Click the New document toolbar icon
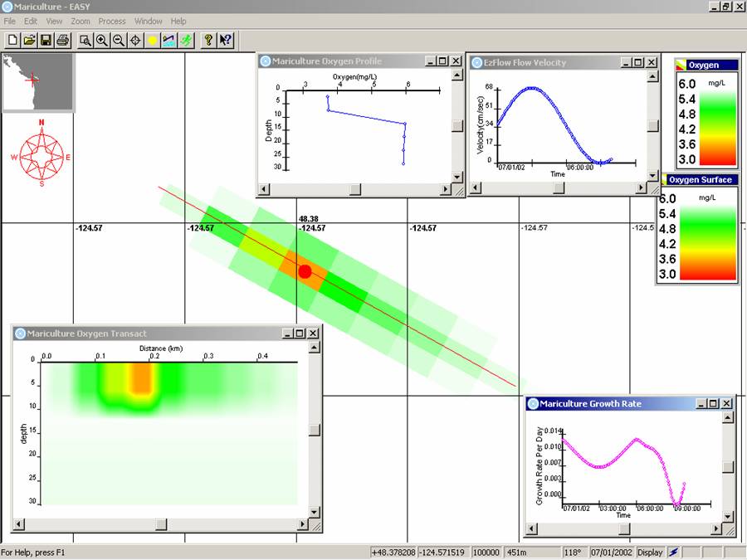Screen dimensions: 747x560 point(12,40)
